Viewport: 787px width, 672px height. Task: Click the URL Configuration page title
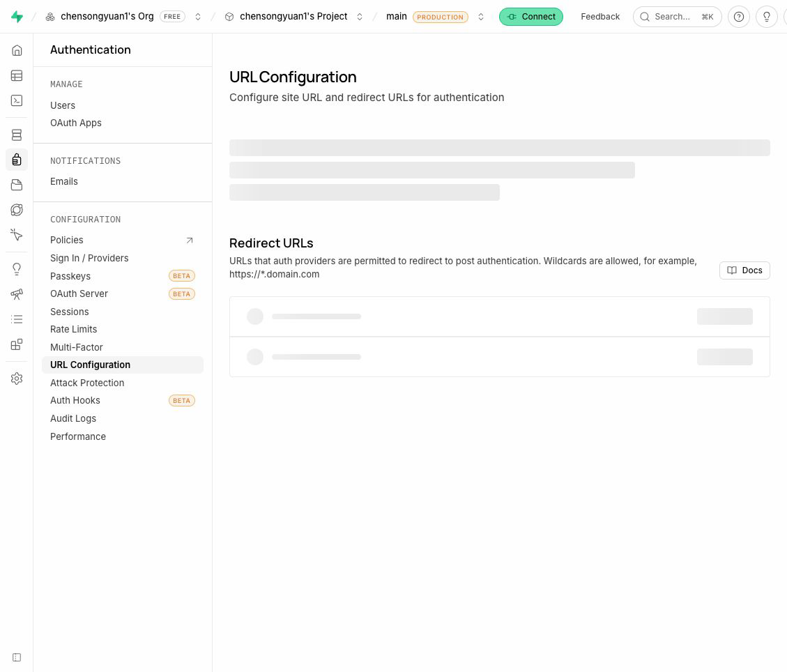[x=293, y=77]
